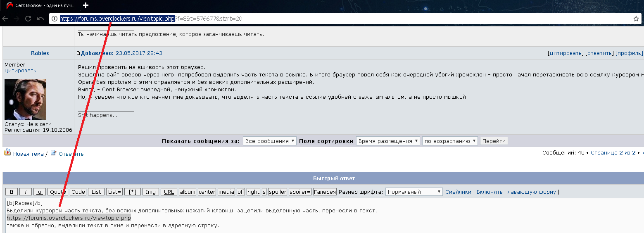Screen dimensions: 644x233
Task: Insert list item with [*] button
Action: point(133,192)
